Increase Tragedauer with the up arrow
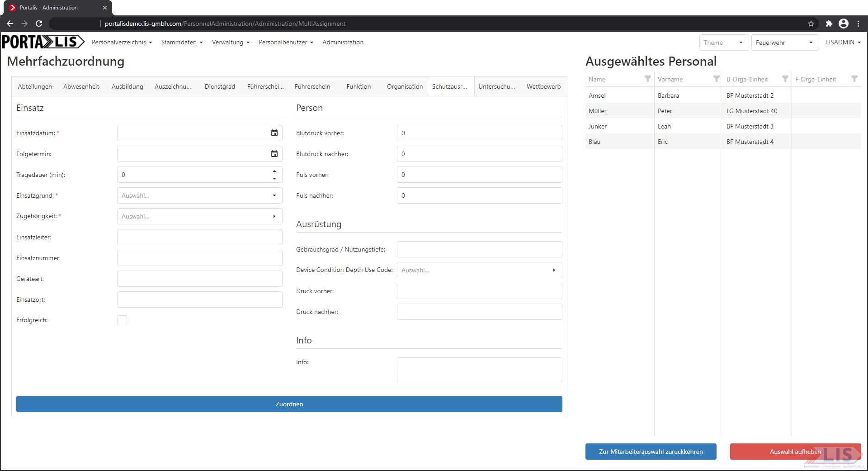 [x=274, y=171]
